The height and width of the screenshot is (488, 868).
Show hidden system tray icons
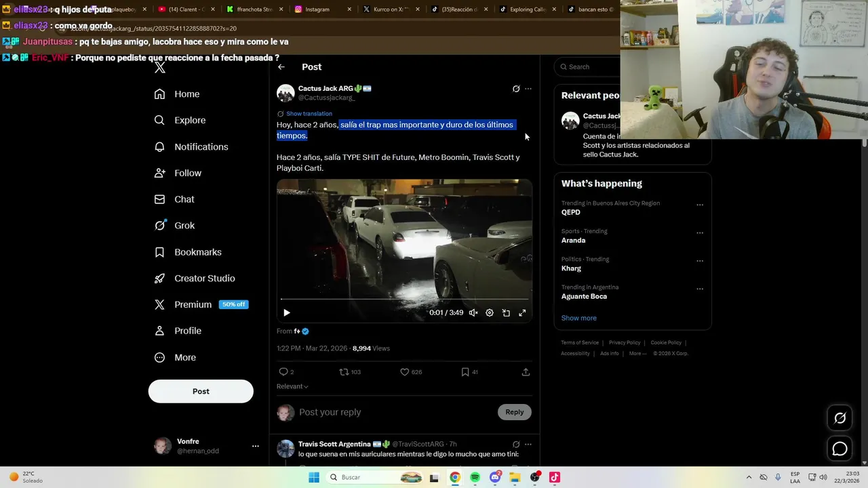749,477
